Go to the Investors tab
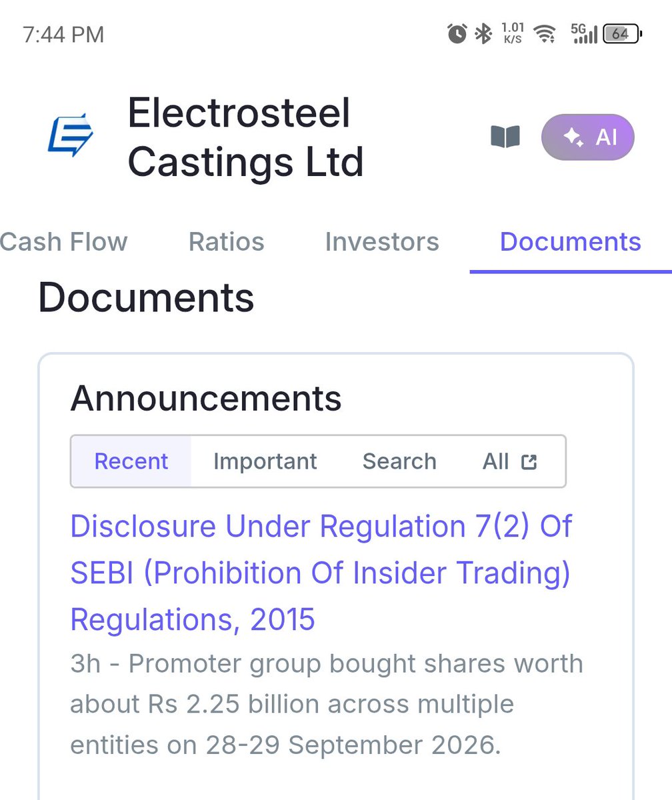The width and height of the screenshot is (672, 800). [x=382, y=241]
